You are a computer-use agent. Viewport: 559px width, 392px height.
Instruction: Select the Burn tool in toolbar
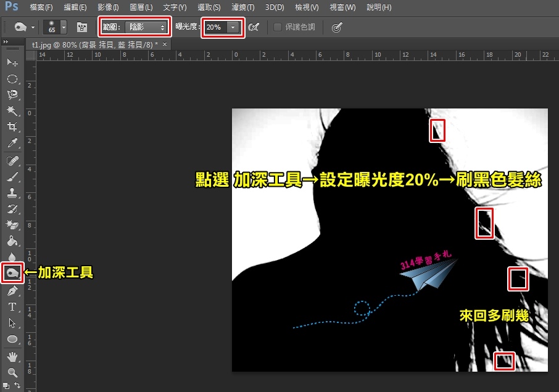tap(12, 273)
